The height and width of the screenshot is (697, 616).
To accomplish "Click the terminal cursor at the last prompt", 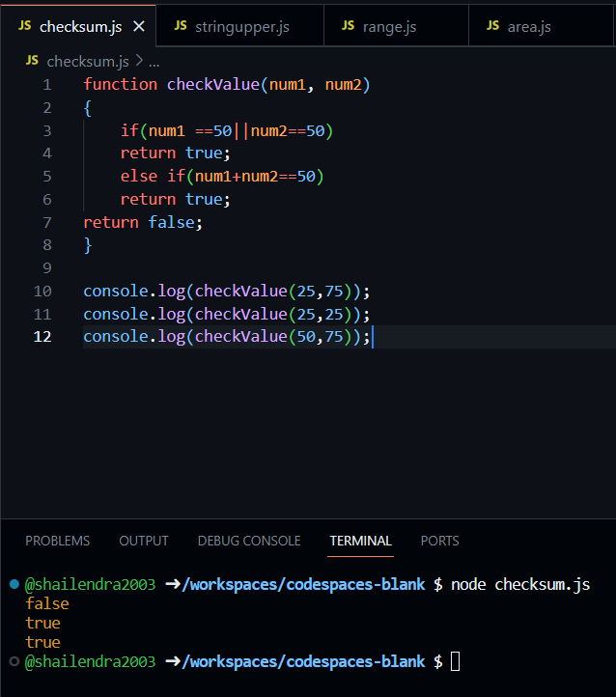I will 455,661.
